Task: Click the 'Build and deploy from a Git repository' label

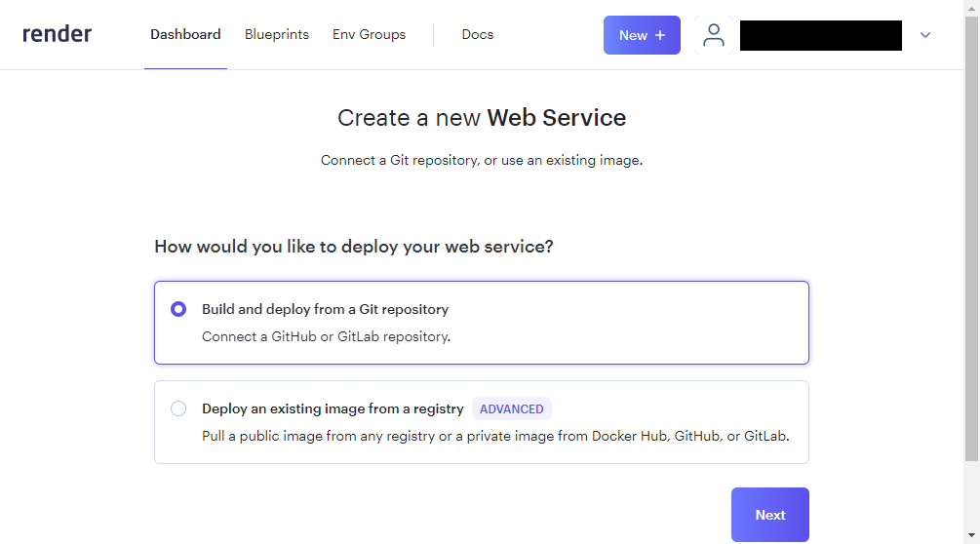Action: tap(325, 309)
